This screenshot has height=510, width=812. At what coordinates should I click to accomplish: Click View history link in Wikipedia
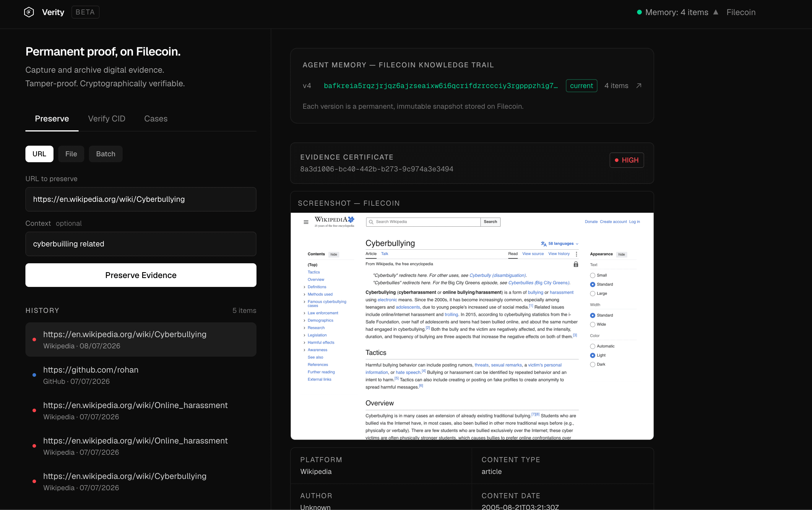(559, 254)
